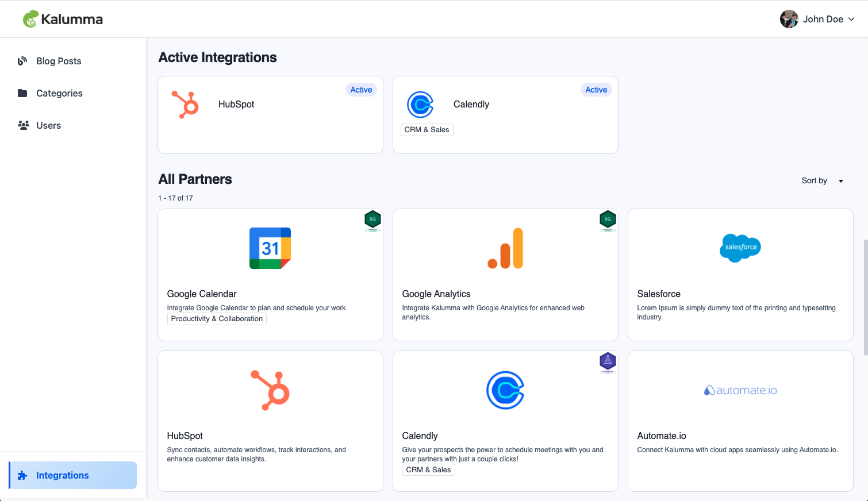Image resolution: width=868 pixels, height=501 pixels.
Task: Click the badge icon on Google Calendar card
Action: [x=372, y=221]
